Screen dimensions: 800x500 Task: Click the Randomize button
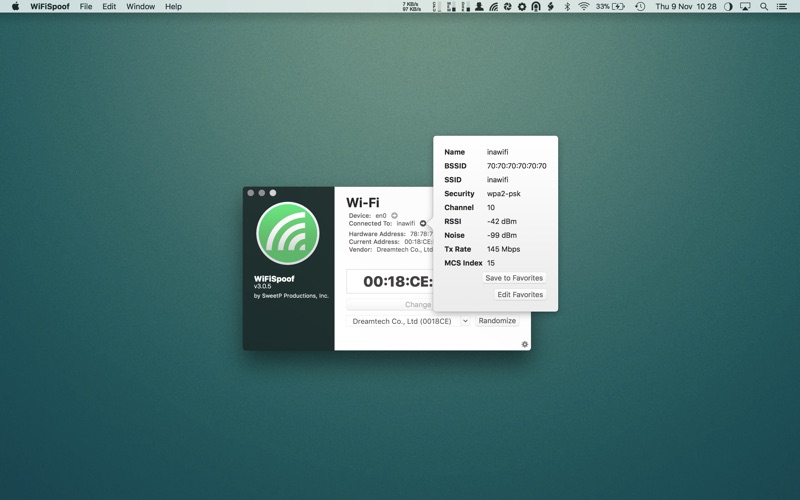[497, 321]
